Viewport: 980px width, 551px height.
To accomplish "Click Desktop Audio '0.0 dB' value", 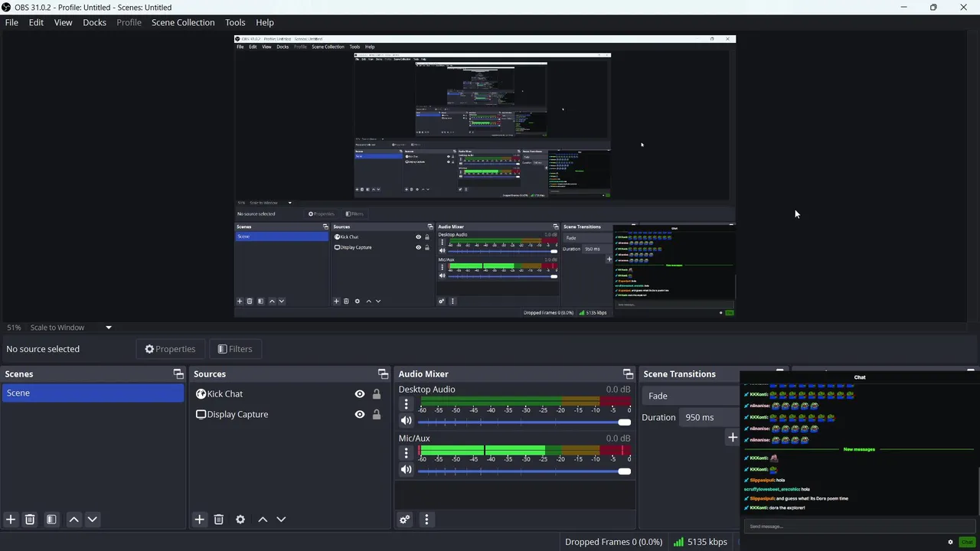I will tap(618, 390).
